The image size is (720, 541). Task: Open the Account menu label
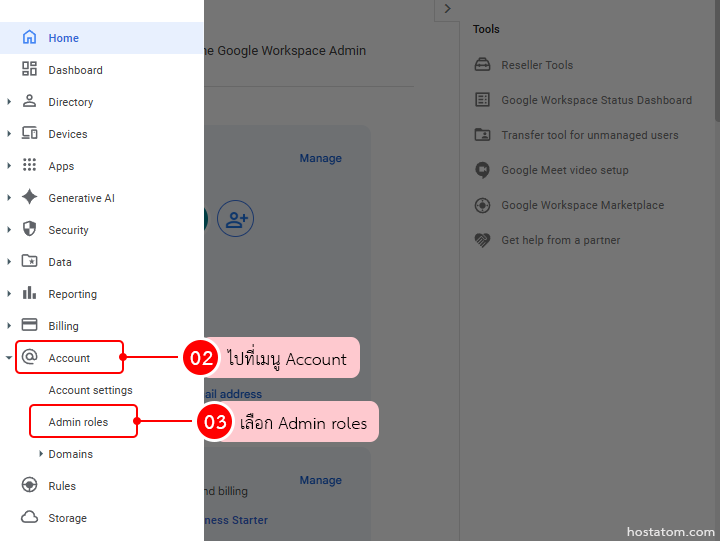coord(69,358)
